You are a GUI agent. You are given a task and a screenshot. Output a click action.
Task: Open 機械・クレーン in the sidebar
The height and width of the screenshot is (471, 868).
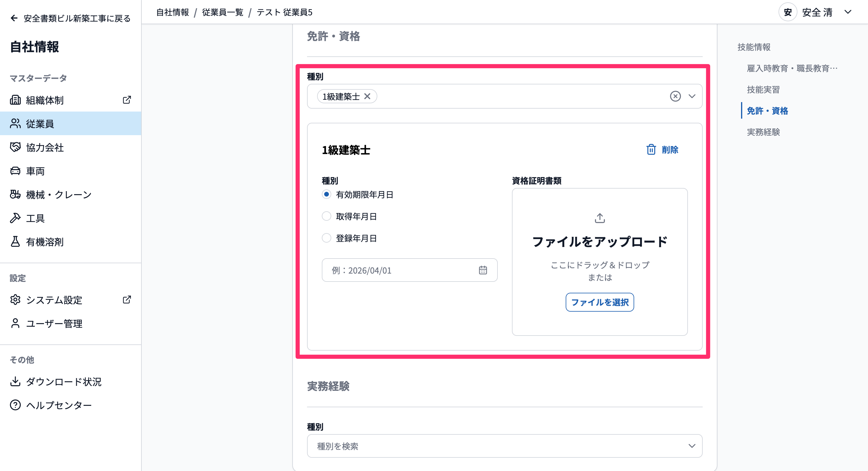[x=71, y=194]
